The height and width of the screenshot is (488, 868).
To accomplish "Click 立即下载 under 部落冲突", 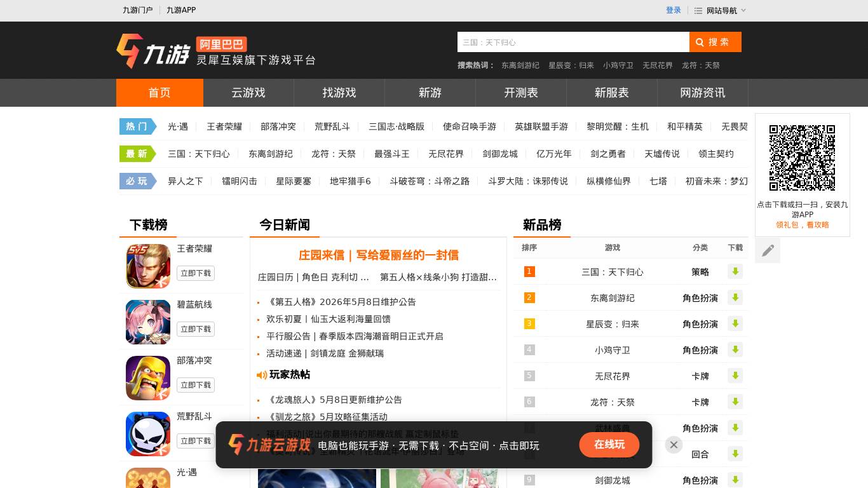I will point(196,385).
